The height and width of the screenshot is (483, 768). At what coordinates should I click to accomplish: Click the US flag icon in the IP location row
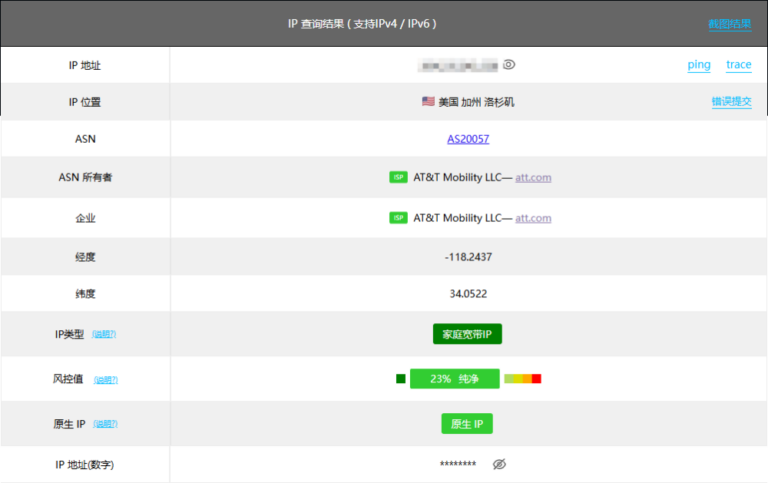428,102
